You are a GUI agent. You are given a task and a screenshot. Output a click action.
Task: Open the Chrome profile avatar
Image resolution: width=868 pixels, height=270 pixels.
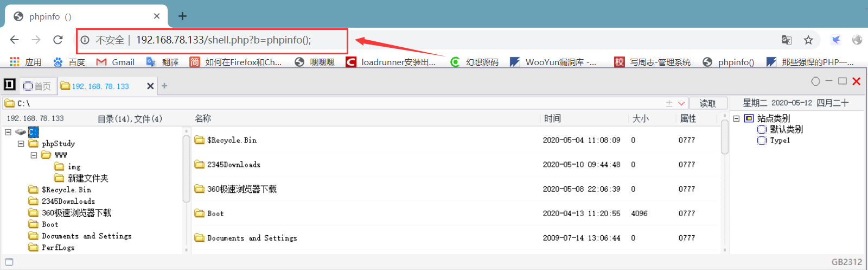857,40
